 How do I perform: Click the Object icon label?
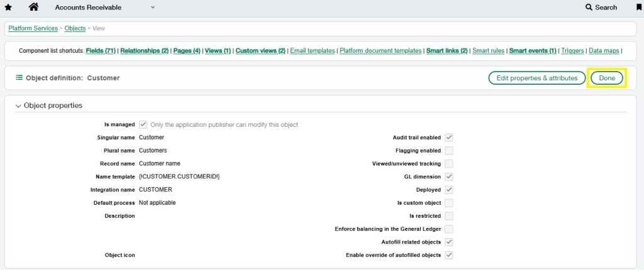(120, 255)
